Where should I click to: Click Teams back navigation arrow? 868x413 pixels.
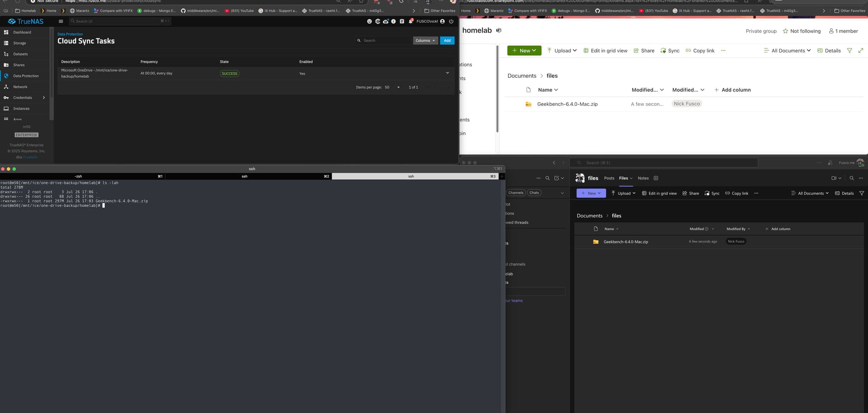[554, 163]
